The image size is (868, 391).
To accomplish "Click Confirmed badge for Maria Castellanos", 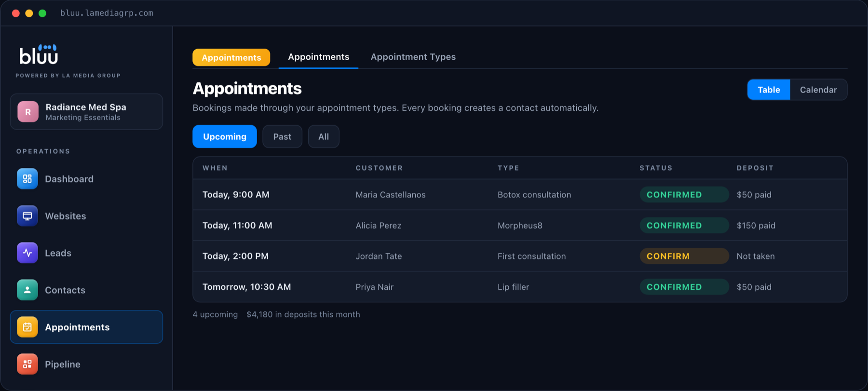I will coord(684,194).
